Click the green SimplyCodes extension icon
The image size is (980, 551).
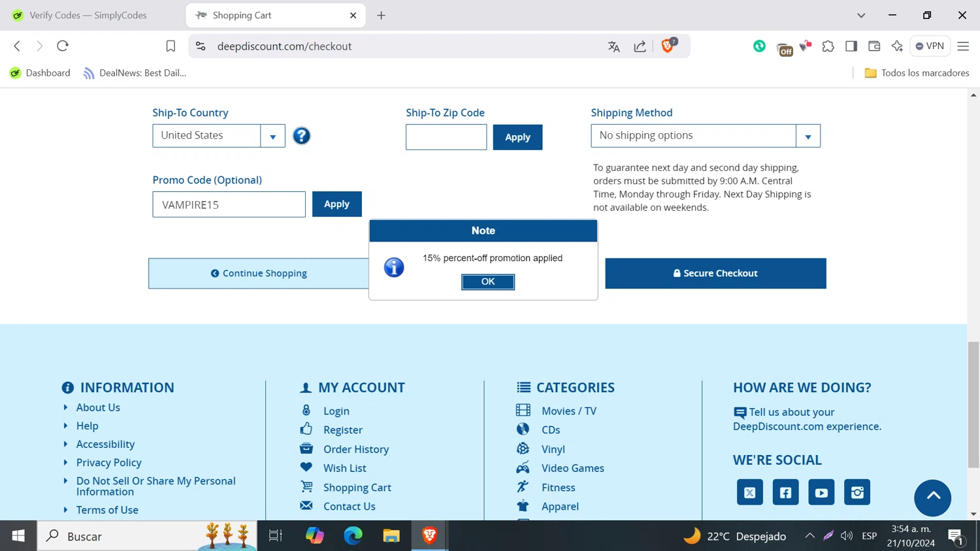(759, 46)
